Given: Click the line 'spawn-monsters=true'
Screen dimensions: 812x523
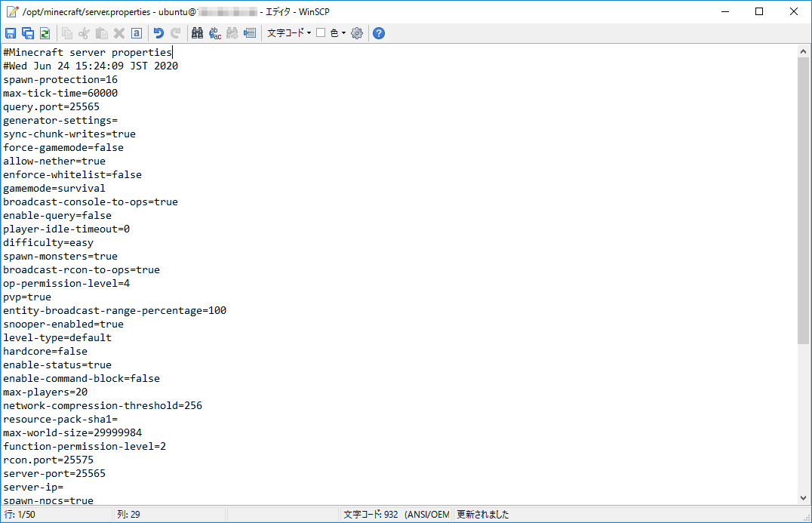Looking at the screenshot, I should coord(60,257).
